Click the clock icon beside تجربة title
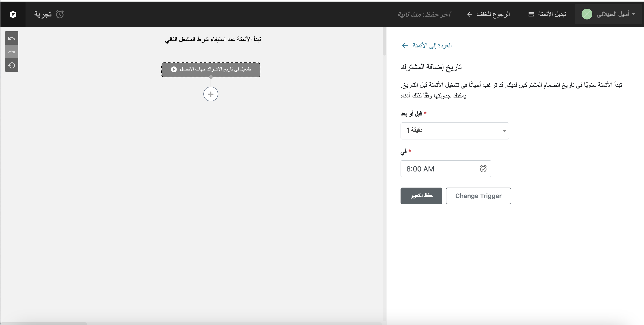Image resolution: width=644 pixels, height=325 pixels. point(60,14)
